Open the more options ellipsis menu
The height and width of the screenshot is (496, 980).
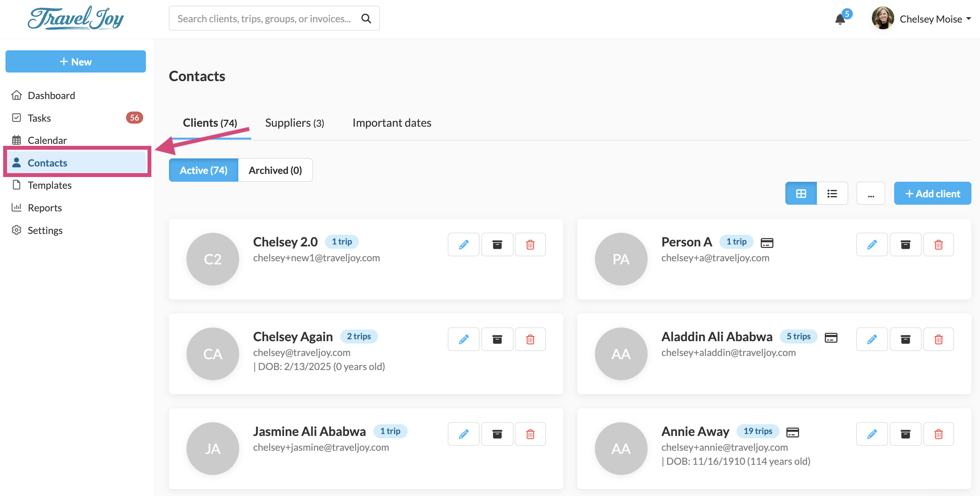coord(871,193)
